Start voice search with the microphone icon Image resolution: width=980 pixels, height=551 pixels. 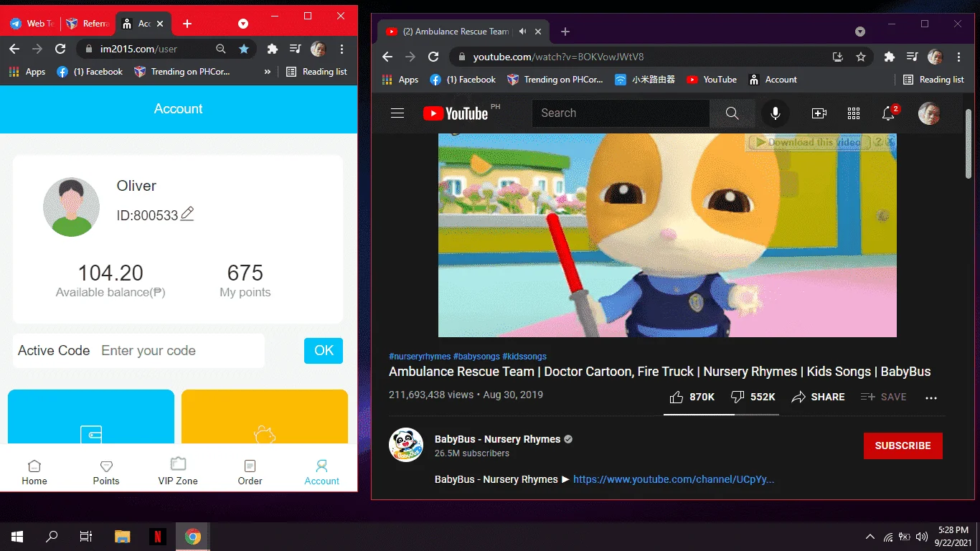pos(776,113)
